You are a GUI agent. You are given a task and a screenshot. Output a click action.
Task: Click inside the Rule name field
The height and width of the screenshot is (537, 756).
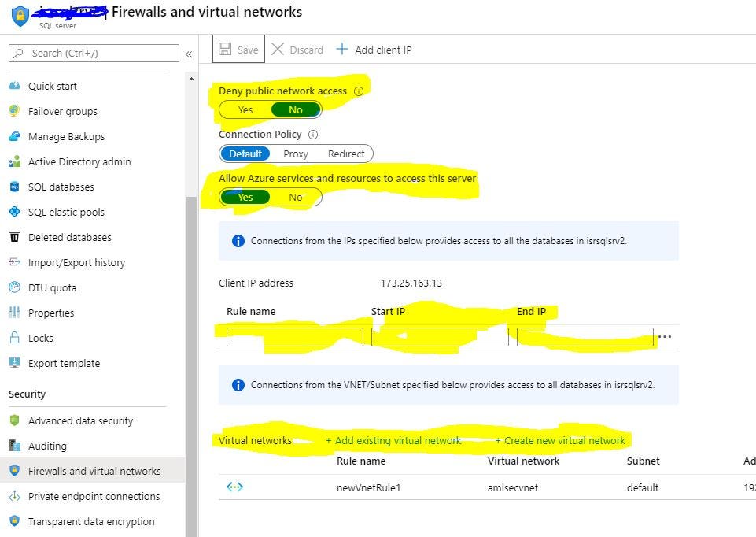[x=294, y=336]
